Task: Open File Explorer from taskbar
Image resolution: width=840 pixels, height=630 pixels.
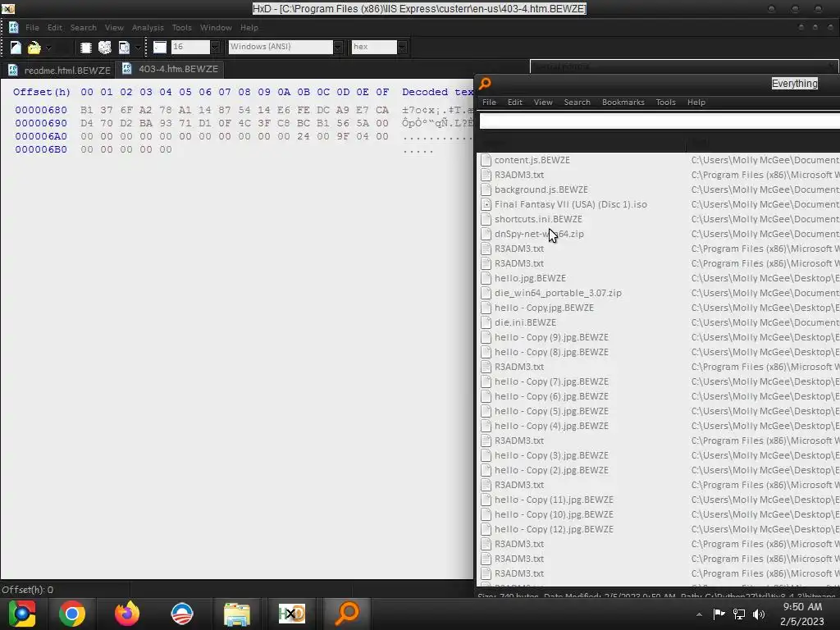Action: (x=237, y=614)
